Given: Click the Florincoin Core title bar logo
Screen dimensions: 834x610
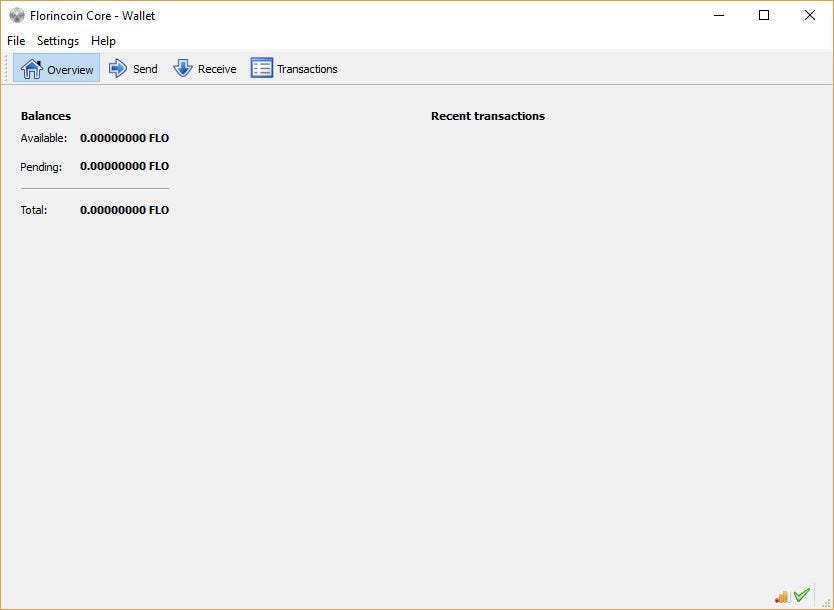Looking at the screenshot, I should point(17,15).
